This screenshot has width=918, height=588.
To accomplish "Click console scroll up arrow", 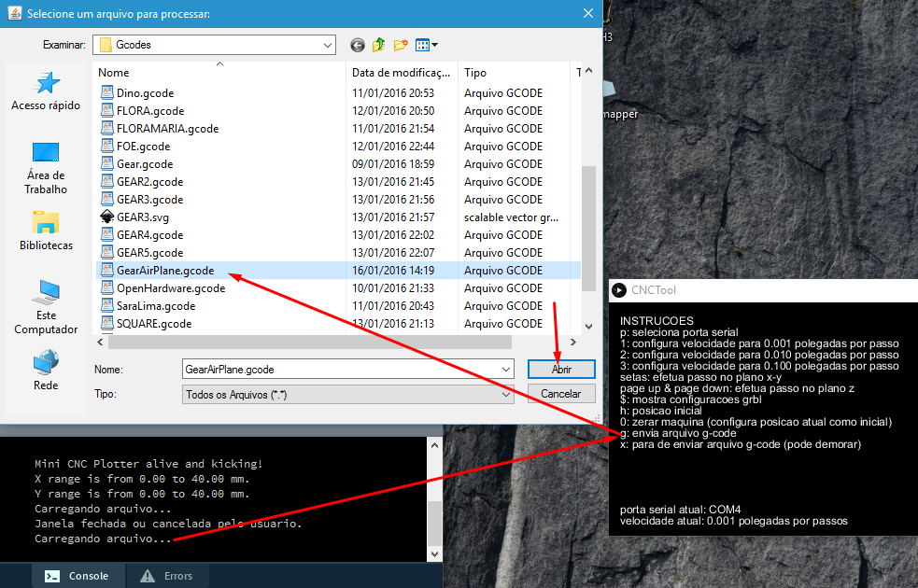I will pyautogui.click(x=434, y=445).
